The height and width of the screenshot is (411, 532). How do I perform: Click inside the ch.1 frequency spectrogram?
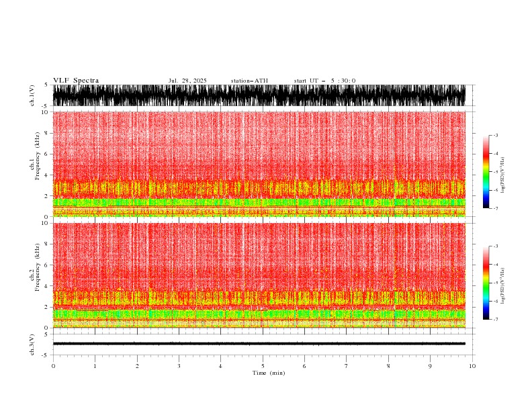[x=259, y=164]
